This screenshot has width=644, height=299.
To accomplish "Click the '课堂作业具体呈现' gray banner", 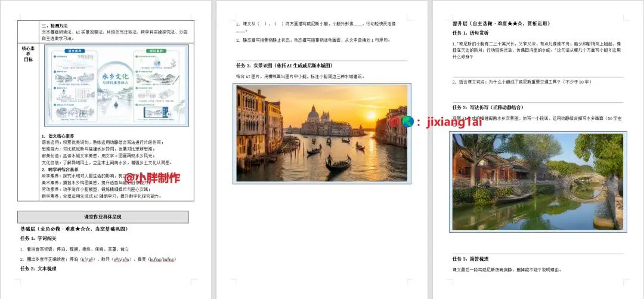I will [103, 217].
